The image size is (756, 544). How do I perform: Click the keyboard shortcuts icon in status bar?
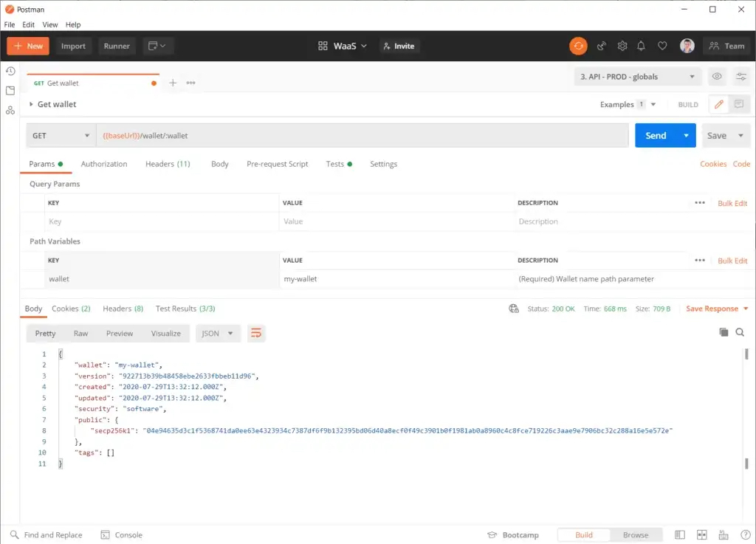point(724,535)
